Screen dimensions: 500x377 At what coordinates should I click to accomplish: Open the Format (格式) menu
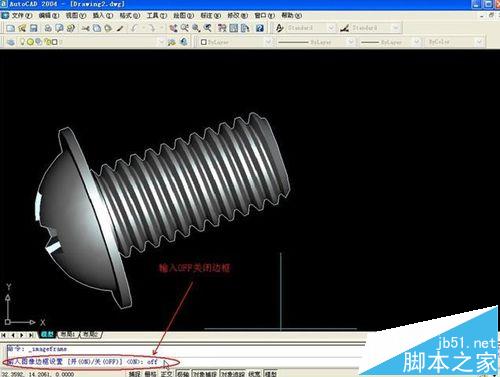(x=130, y=15)
